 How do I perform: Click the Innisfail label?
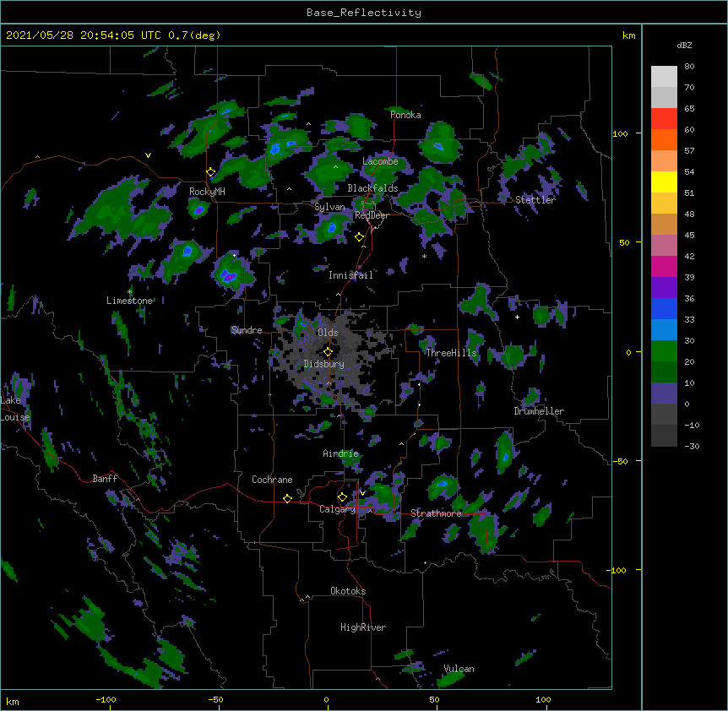click(350, 275)
